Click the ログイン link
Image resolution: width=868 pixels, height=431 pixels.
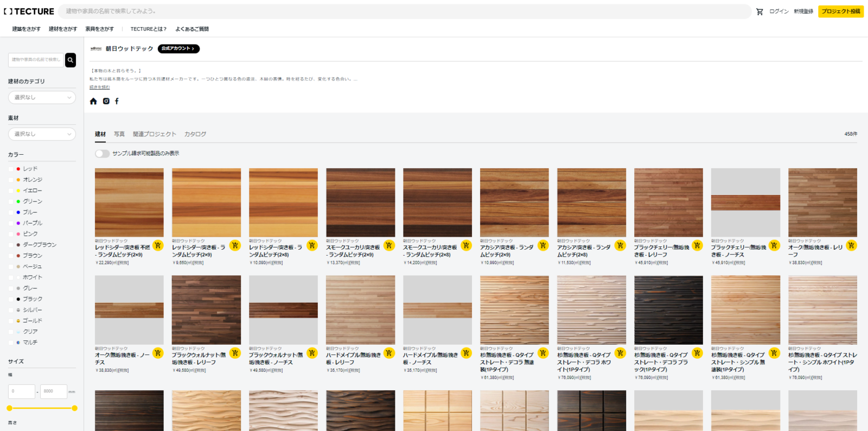[x=778, y=11]
